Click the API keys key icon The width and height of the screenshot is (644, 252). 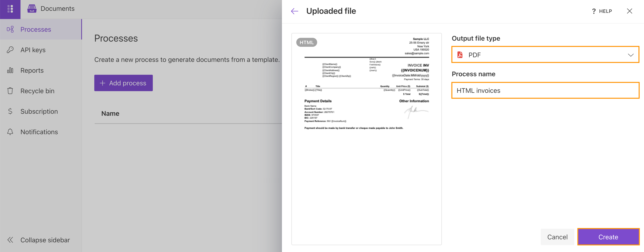pyautogui.click(x=10, y=50)
